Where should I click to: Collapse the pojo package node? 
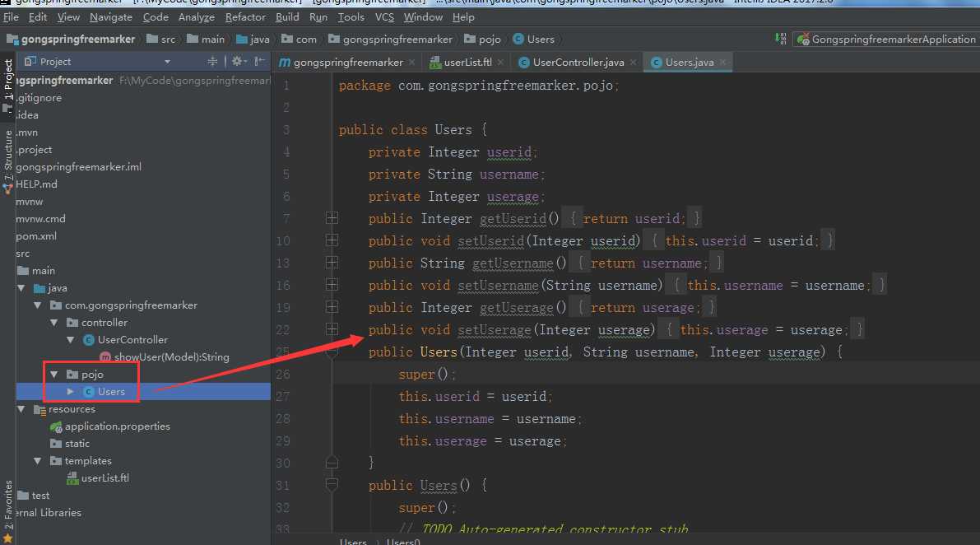pos(54,375)
